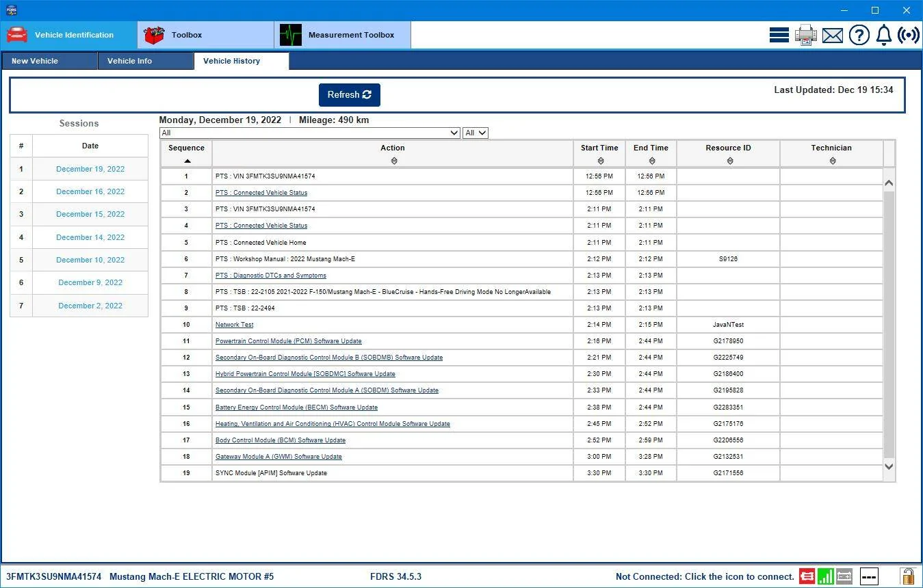Sort by Action column arrows
923x588 pixels.
point(393,161)
